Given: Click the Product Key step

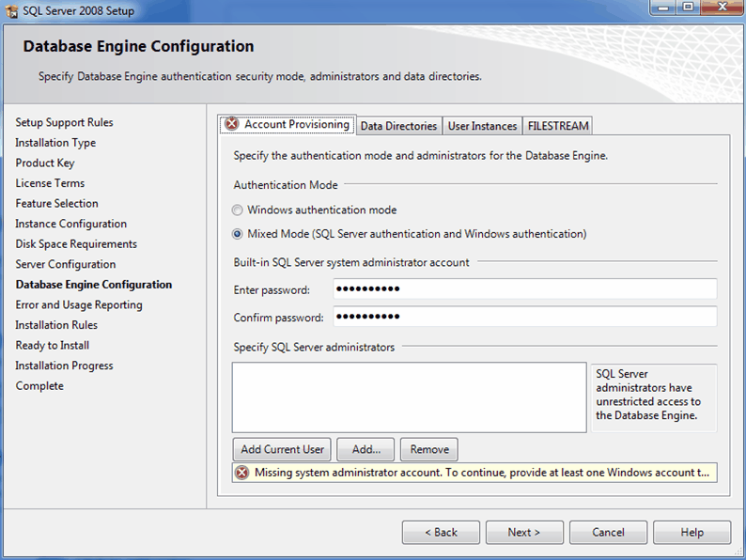Looking at the screenshot, I should click(x=45, y=163).
